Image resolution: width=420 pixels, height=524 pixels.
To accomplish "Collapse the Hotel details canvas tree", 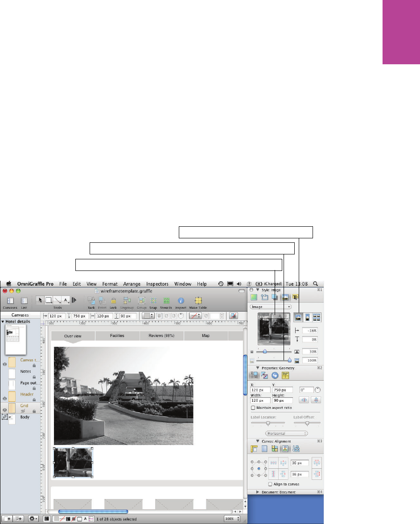I will point(3,321).
